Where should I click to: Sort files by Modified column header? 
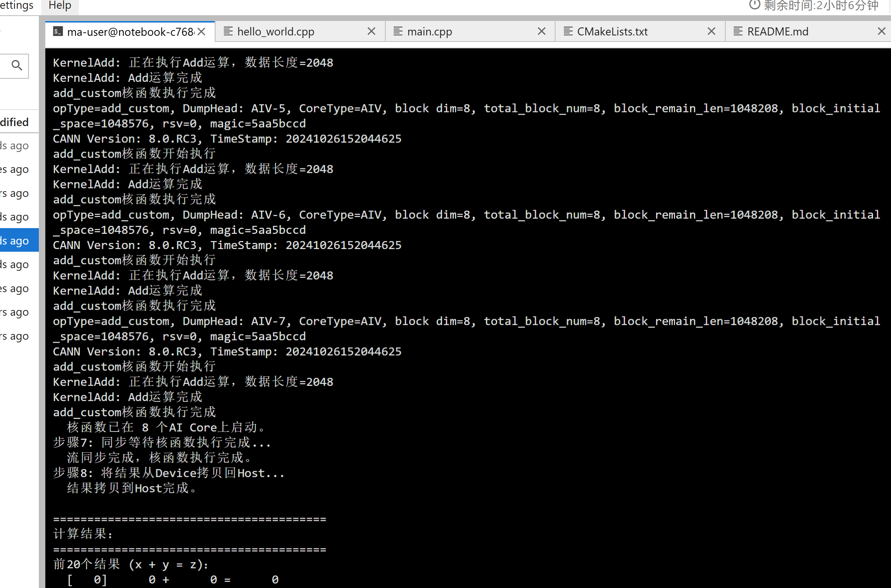(14, 122)
